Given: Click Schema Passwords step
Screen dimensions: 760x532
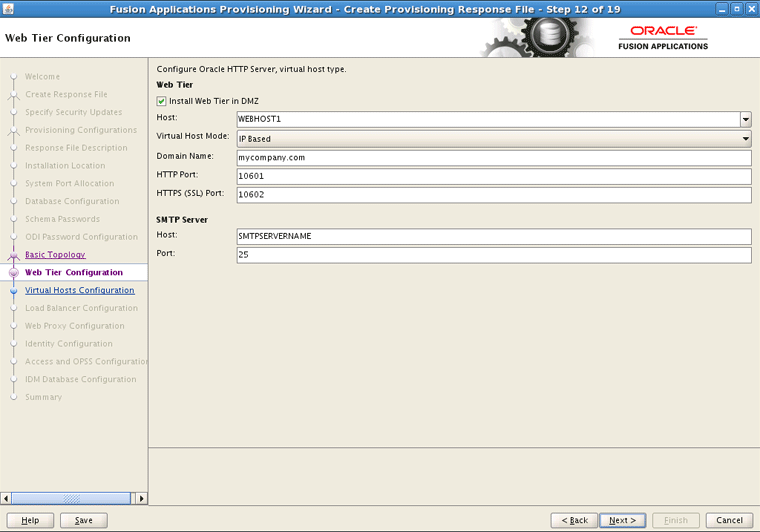Looking at the screenshot, I should pyautogui.click(x=63, y=219).
